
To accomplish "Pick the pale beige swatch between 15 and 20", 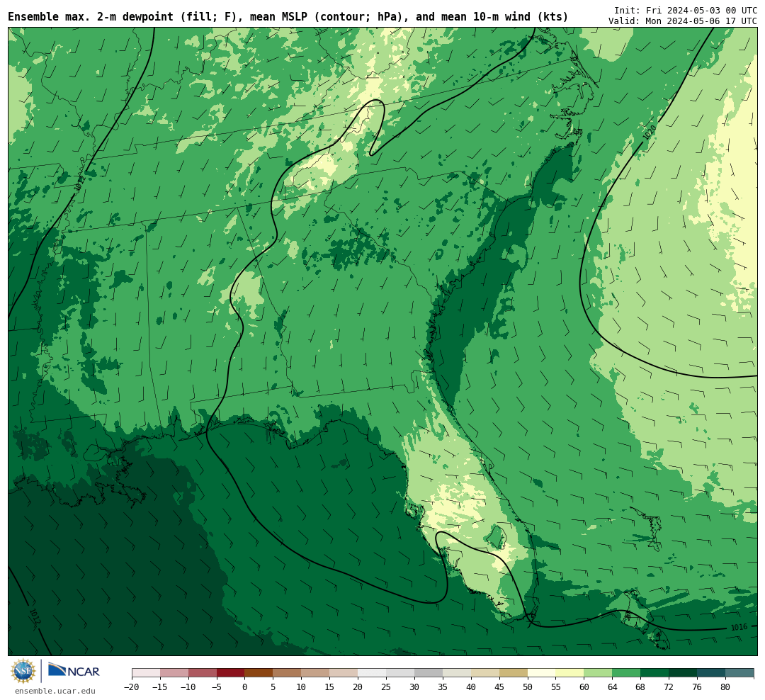I will pyautogui.click(x=344, y=673).
